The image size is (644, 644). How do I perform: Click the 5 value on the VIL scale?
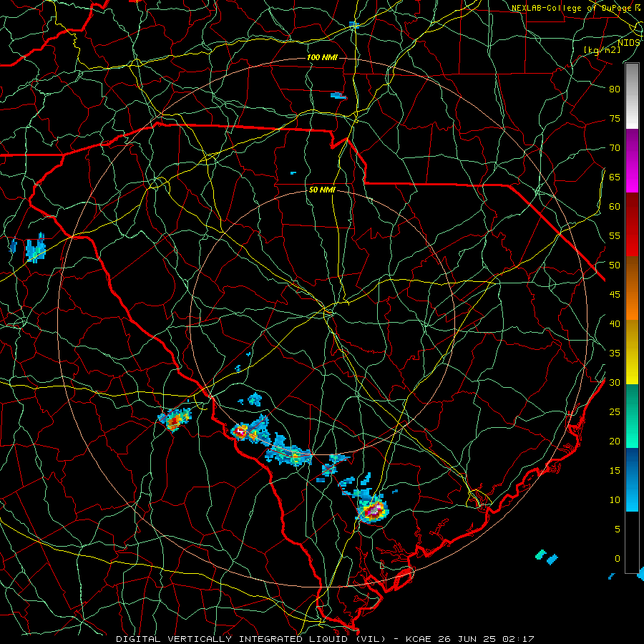618,530
